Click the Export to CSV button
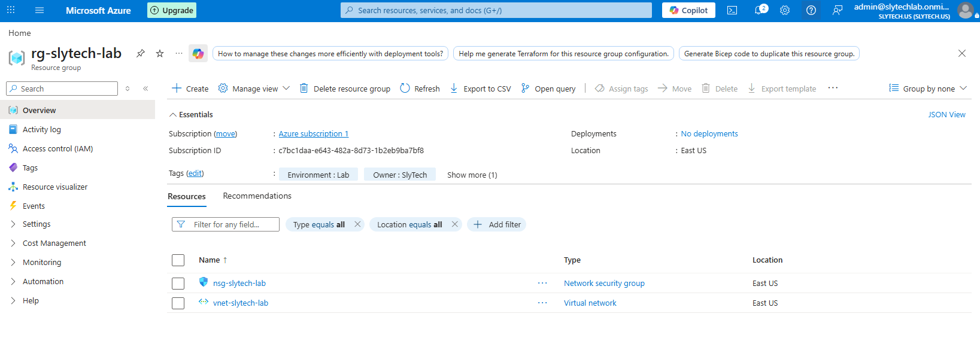Viewport: 980px width, 341px height. click(x=480, y=89)
